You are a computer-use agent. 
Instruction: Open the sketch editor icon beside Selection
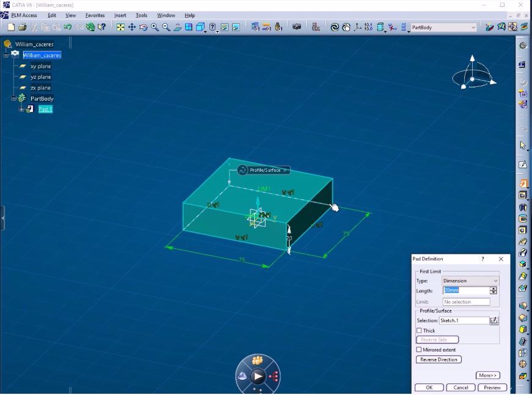tap(494, 320)
